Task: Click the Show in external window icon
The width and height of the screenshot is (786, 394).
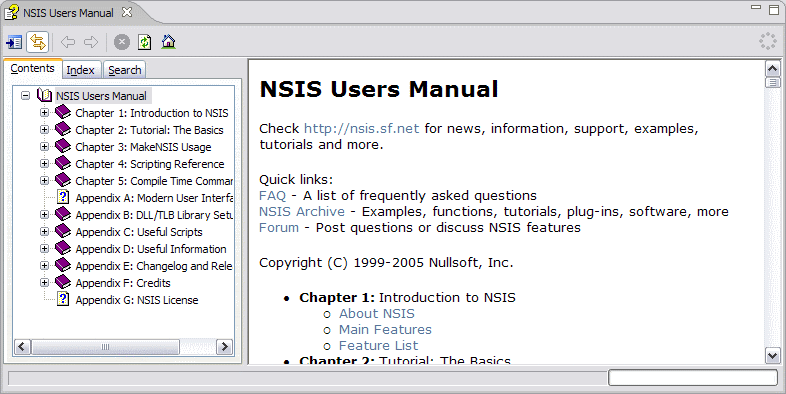Action: (14, 42)
